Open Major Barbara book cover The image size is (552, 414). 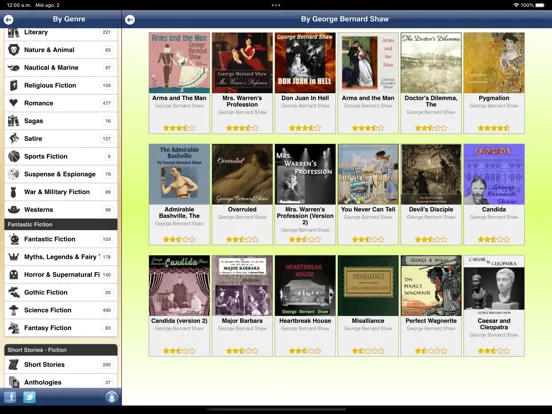pyautogui.click(x=242, y=286)
